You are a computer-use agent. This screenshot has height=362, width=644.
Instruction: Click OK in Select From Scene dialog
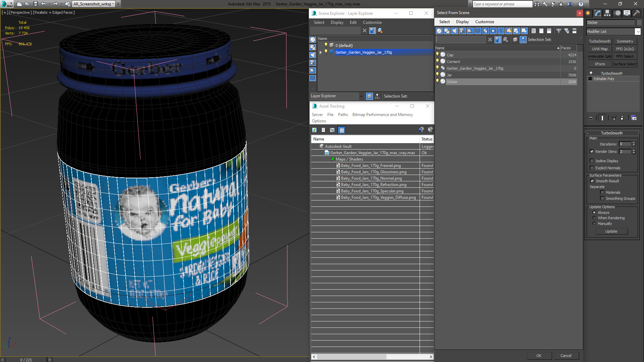pyautogui.click(x=539, y=356)
